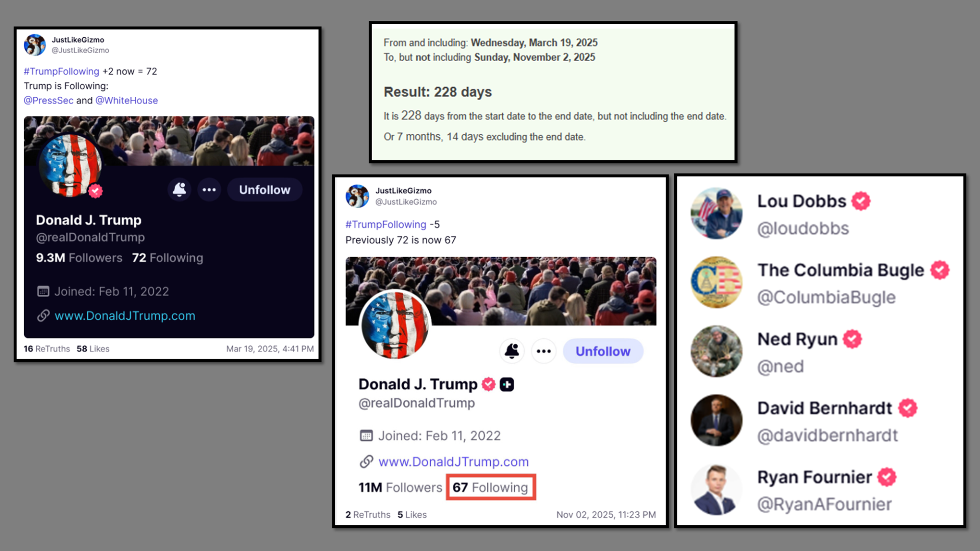Image resolution: width=980 pixels, height=551 pixels.
Task: Open Ryan Fournier's profile picture
Action: coord(716,490)
